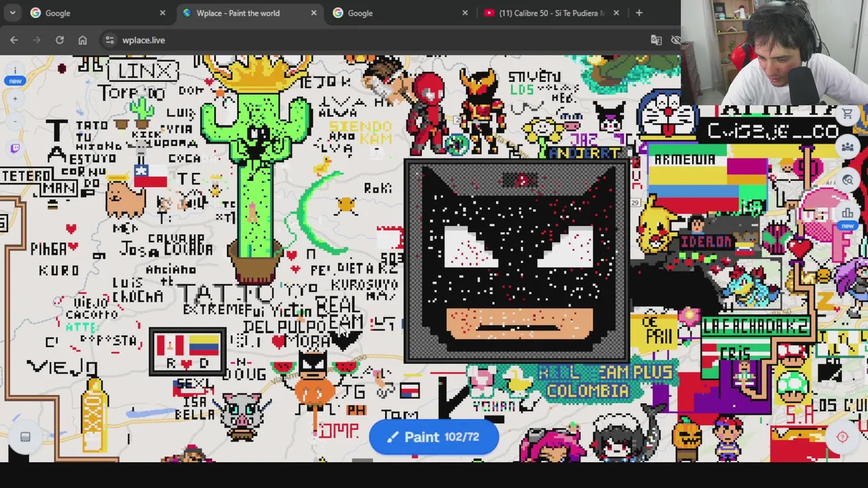
Task: Open the map search explore icon
Action: [847, 180]
